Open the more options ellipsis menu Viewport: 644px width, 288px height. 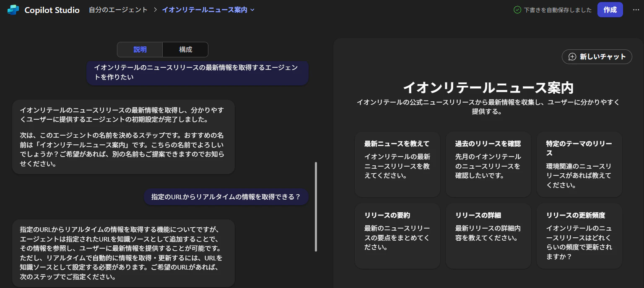pos(636,10)
